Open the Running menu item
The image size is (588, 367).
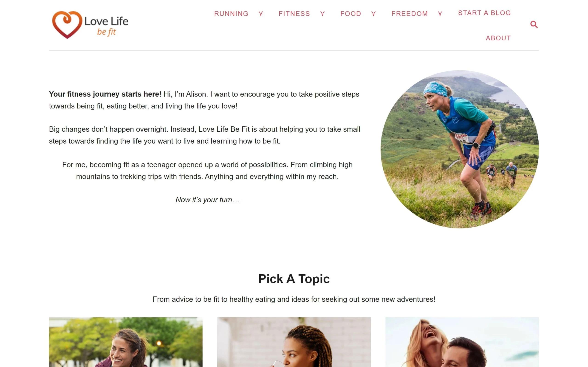point(231,14)
